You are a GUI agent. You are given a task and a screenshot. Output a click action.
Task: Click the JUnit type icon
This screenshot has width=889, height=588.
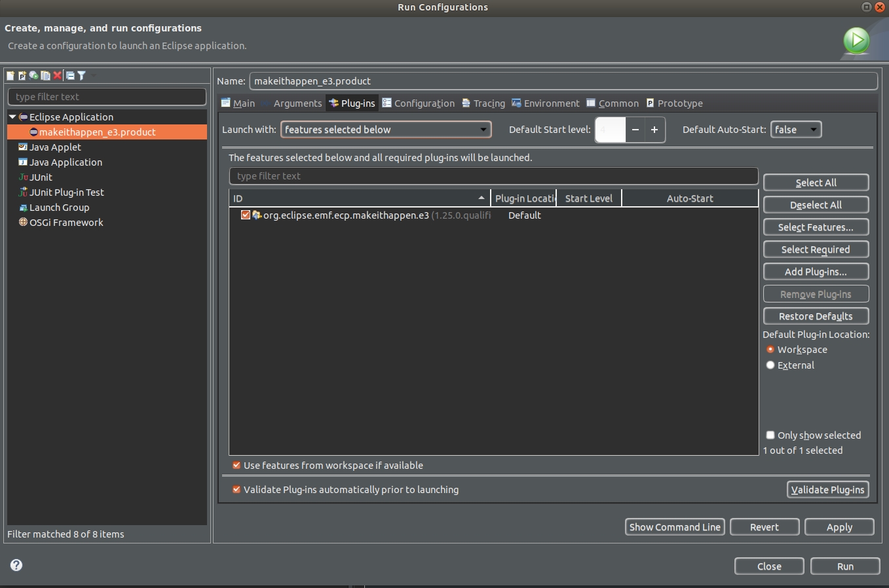[23, 177]
